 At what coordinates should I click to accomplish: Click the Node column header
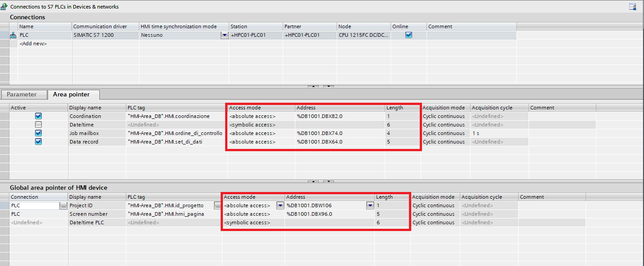click(x=364, y=26)
